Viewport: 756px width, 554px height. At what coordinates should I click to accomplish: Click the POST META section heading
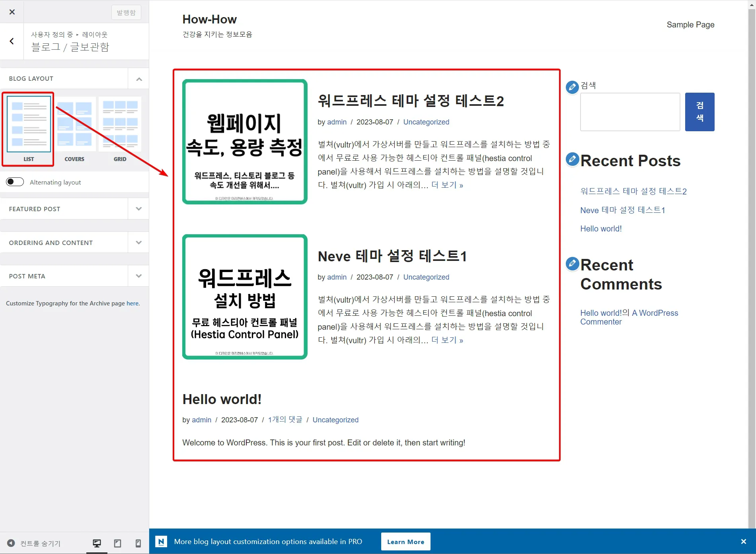[x=27, y=276]
